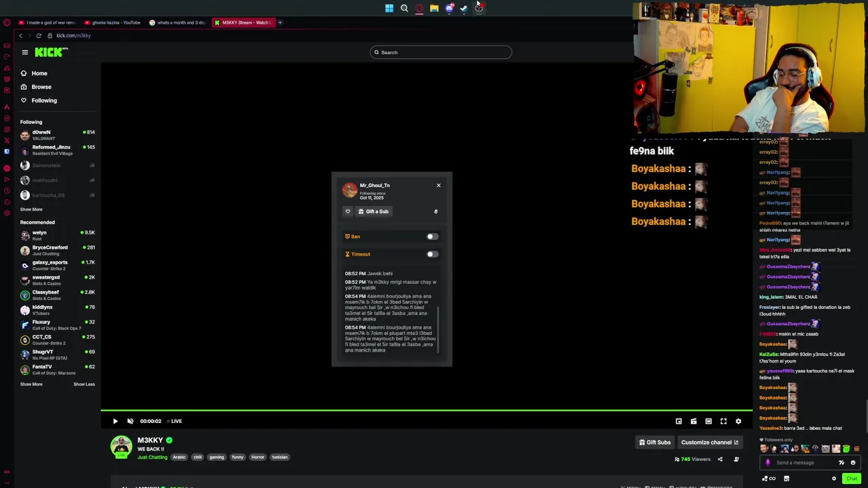868x488 pixels.
Task: Open Reformed_Jinzu followed channel
Action: point(58,150)
